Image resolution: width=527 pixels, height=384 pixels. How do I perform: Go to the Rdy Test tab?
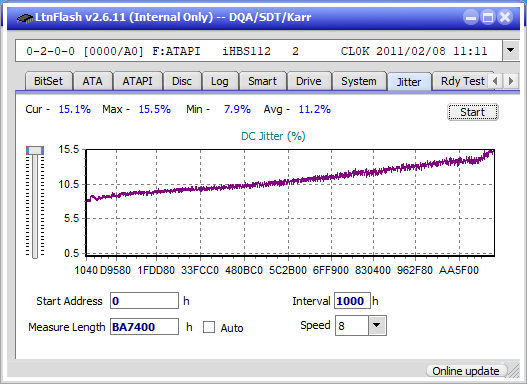tap(462, 81)
